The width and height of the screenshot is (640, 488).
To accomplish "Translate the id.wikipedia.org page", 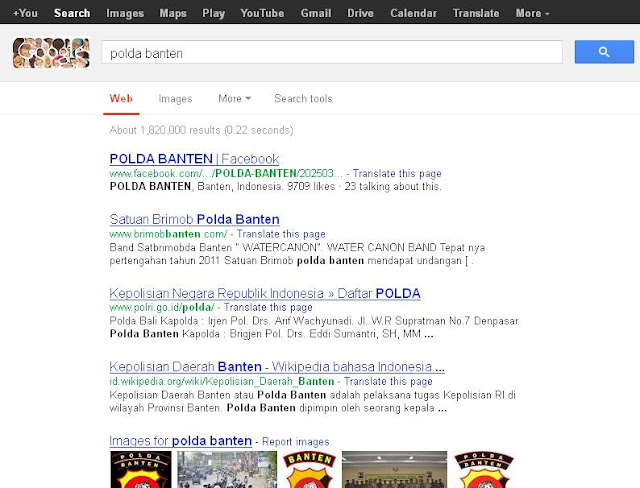I will [388, 381].
